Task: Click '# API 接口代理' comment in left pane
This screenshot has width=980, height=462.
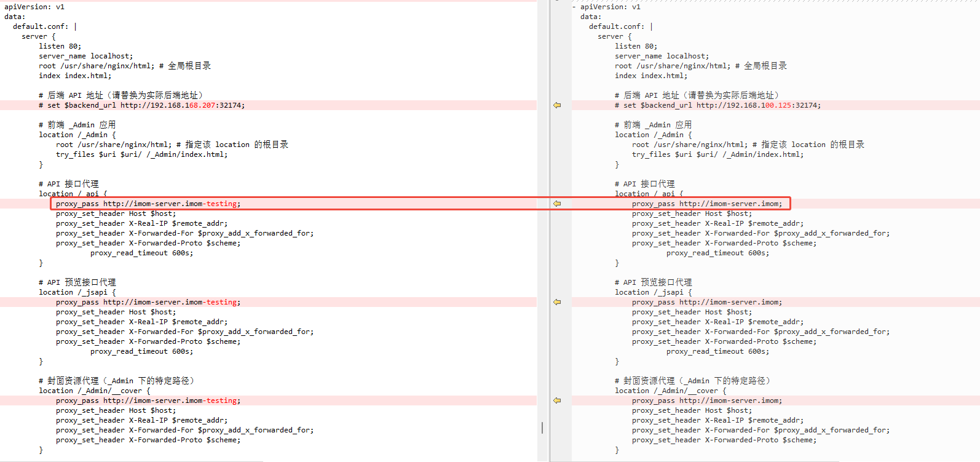Action: point(69,184)
